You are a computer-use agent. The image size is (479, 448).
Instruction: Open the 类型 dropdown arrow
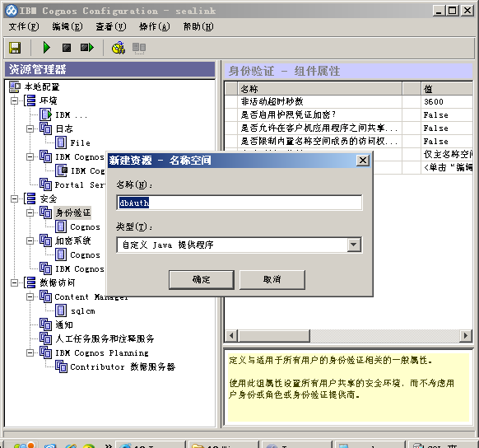(x=354, y=245)
